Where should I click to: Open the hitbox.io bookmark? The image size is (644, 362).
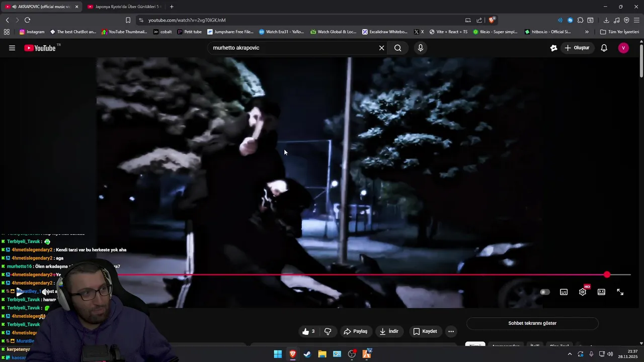point(547,32)
